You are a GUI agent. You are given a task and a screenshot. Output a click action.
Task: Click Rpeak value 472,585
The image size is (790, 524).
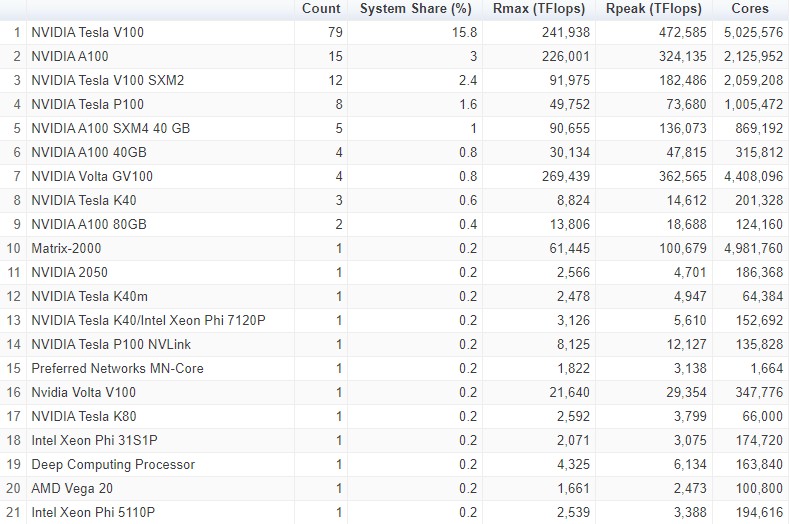pyautogui.click(x=683, y=32)
